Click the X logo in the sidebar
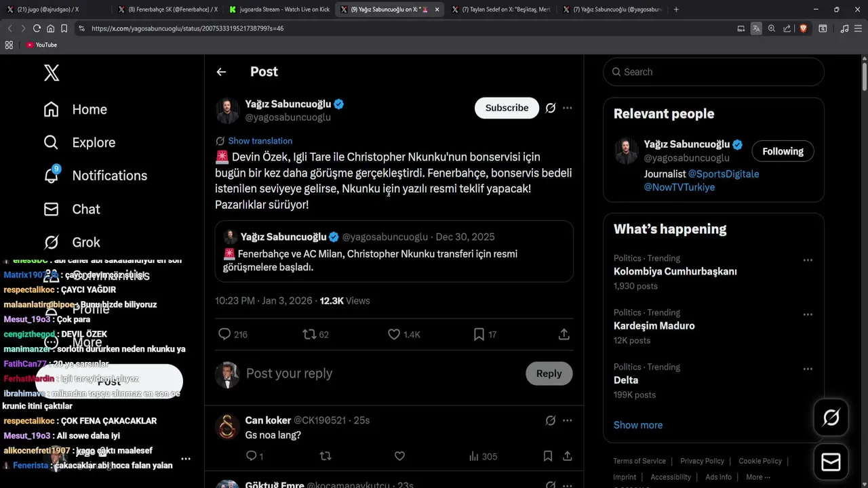Screen dimensions: 868x488 (x=52, y=73)
